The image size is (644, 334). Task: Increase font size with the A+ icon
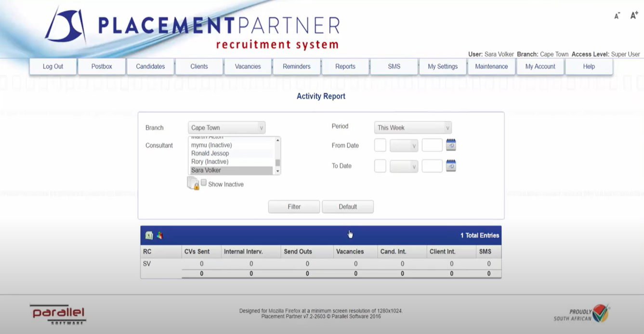point(633,15)
